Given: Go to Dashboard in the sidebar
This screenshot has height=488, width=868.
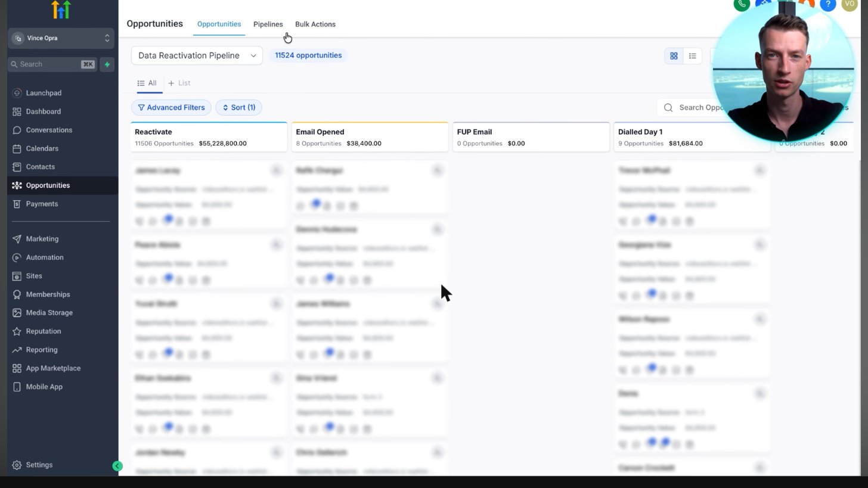Looking at the screenshot, I should [x=43, y=111].
